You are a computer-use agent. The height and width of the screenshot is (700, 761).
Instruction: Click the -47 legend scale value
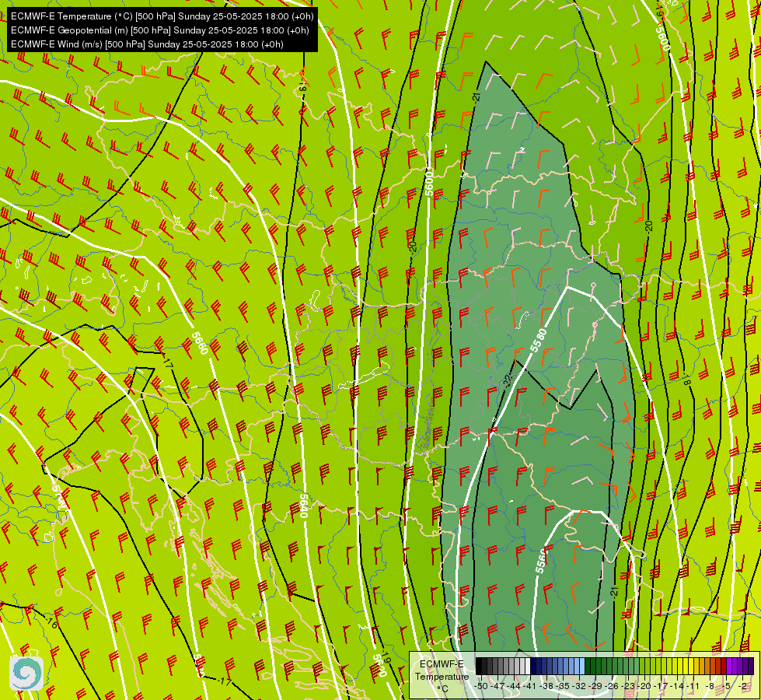pyautogui.click(x=497, y=686)
